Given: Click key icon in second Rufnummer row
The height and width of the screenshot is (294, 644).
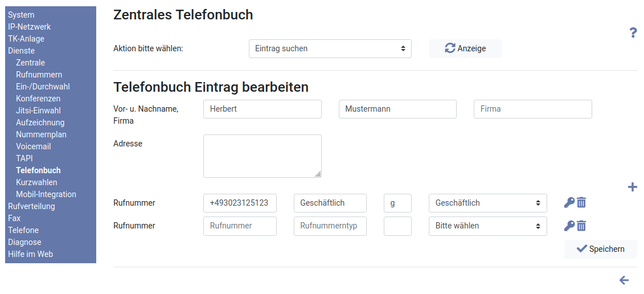Looking at the screenshot, I should pyautogui.click(x=569, y=226).
